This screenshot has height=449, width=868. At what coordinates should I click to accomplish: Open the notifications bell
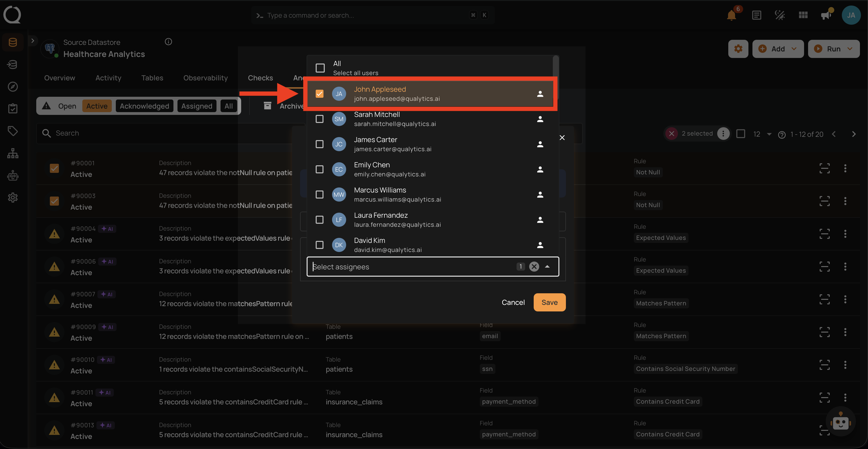pos(731,15)
